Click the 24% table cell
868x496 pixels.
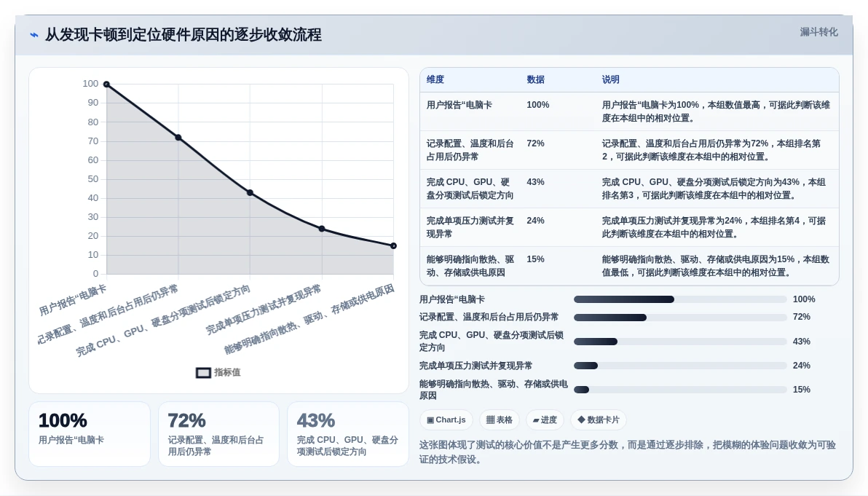(535, 221)
